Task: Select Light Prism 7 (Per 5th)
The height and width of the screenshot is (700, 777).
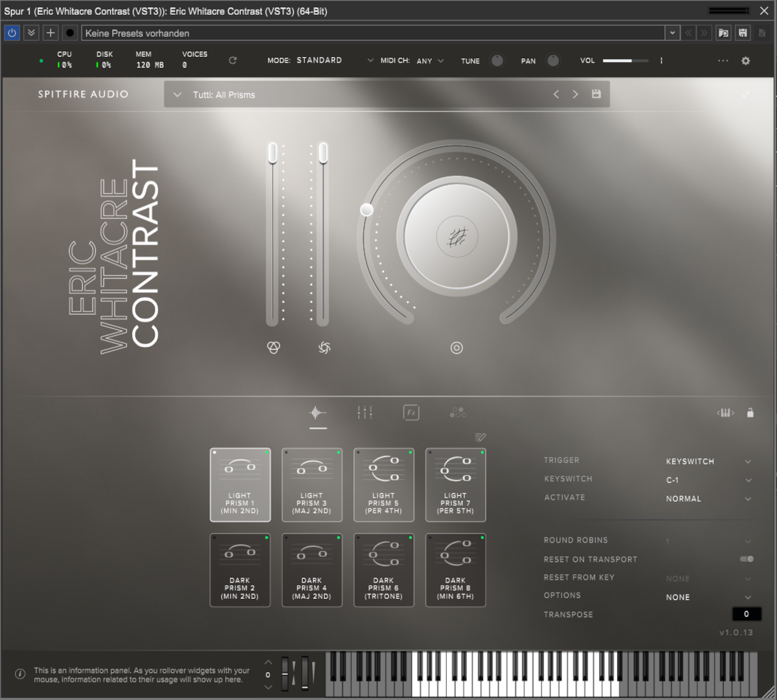Action: pos(456,484)
